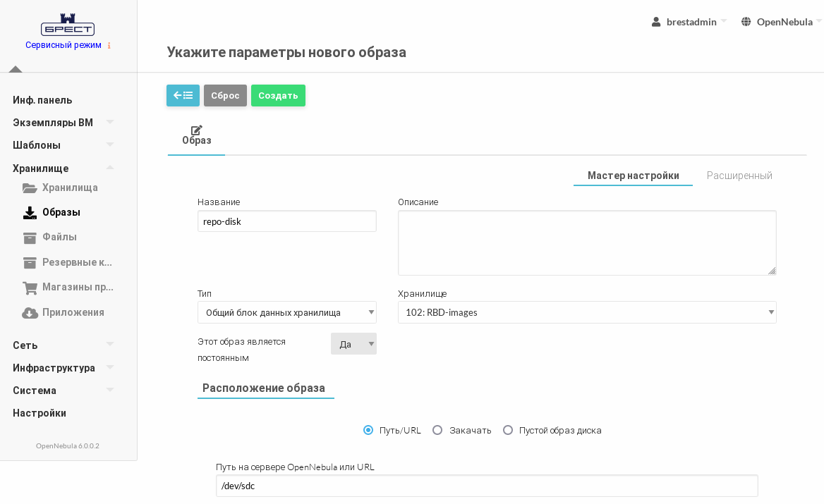This screenshot has width=824, height=504.
Task: Click the Название input field
Action: pos(286,221)
